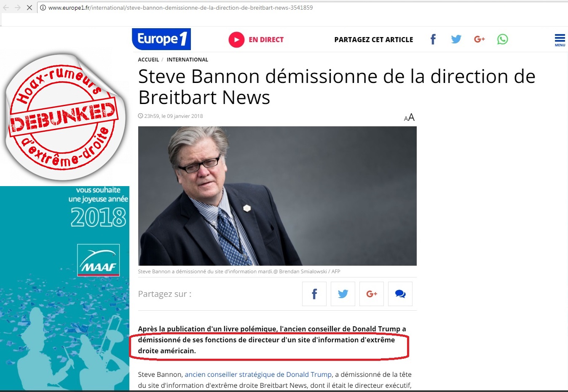The image size is (568, 392).
Task: Click the Twitter share button below photo
Action: pyautogui.click(x=343, y=294)
